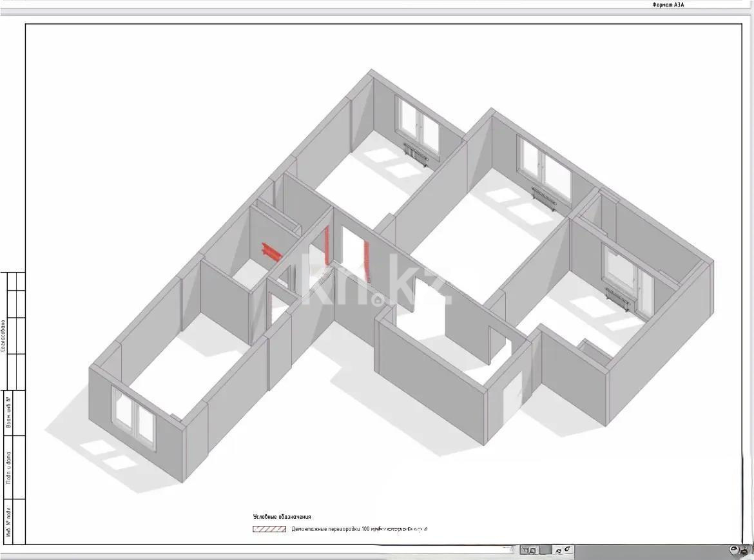Click the Условные обозначения legend heading
Image resolution: width=754 pixels, height=560 pixels.
pos(281,516)
